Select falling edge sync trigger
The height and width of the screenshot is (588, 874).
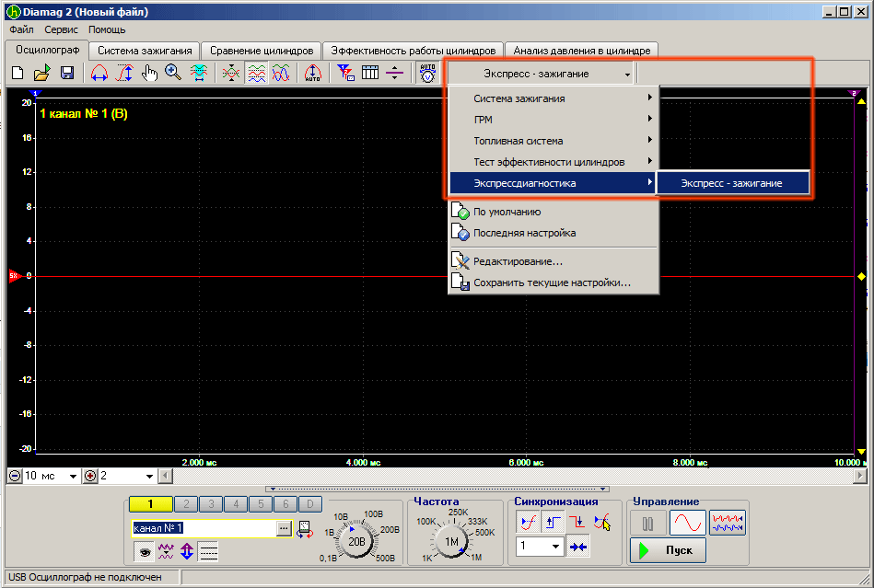[x=577, y=523]
